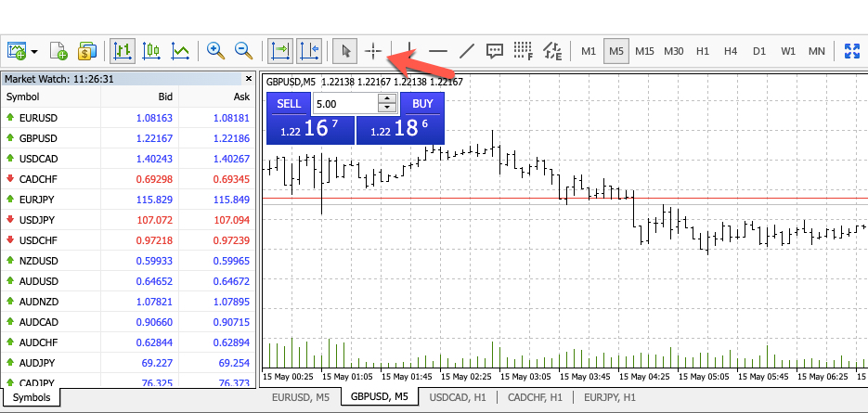Select AUDCAD row in Market Watch
868x413 pixels.
(x=128, y=322)
